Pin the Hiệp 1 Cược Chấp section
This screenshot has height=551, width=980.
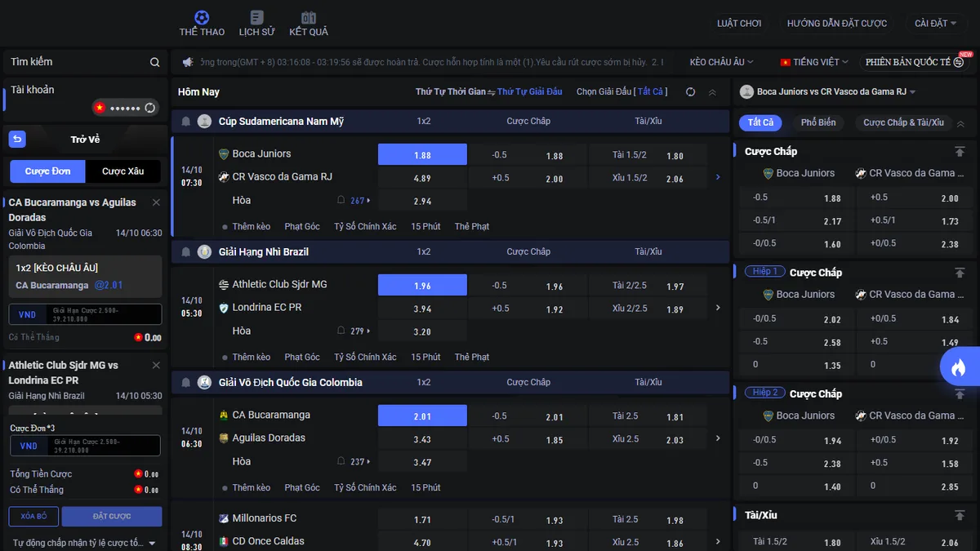point(960,273)
